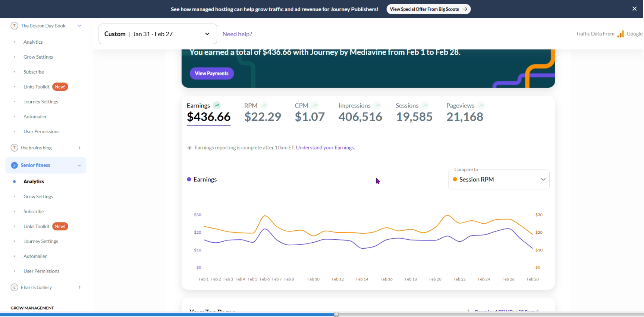Click the Feb 14 label on chart axis

point(362,279)
